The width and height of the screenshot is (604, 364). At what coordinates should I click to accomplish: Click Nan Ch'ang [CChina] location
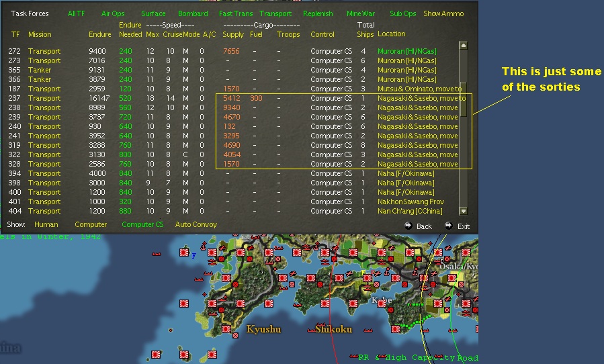pos(410,211)
